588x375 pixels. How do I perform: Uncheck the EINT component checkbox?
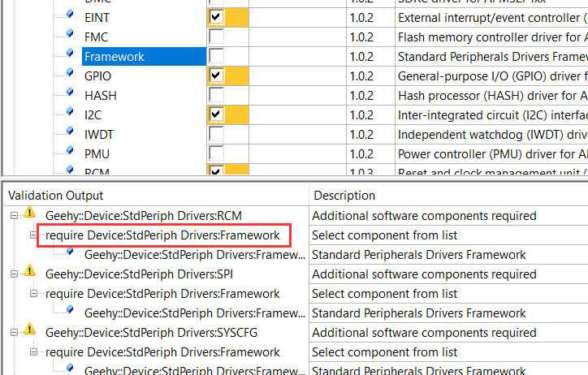pyautogui.click(x=216, y=17)
